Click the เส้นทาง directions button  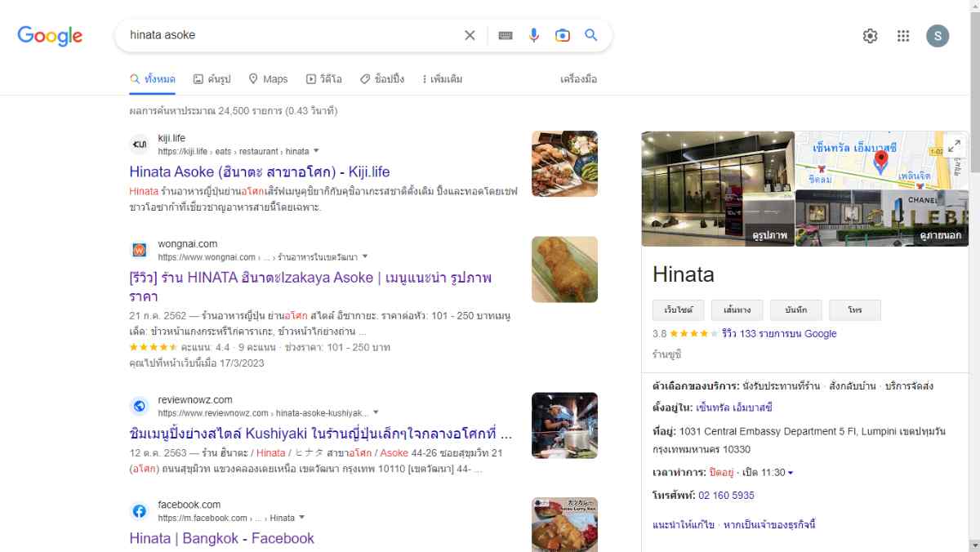(x=737, y=310)
